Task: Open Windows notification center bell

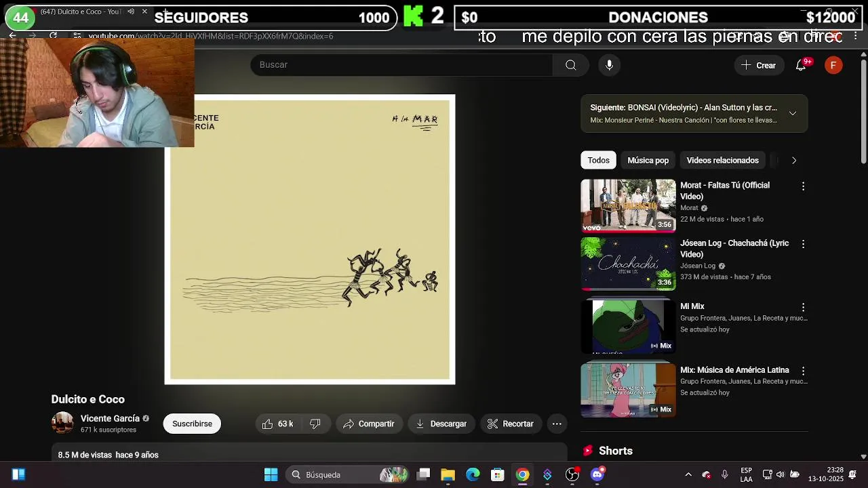Action: [852, 474]
